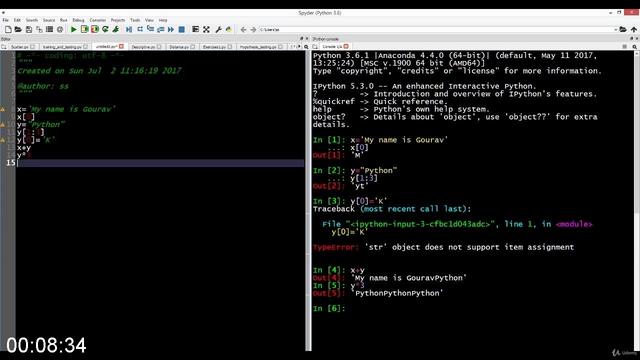Image resolution: width=640 pixels, height=360 pixels.
Task: Click warning marker beside x= line
Action: [2, 109]
